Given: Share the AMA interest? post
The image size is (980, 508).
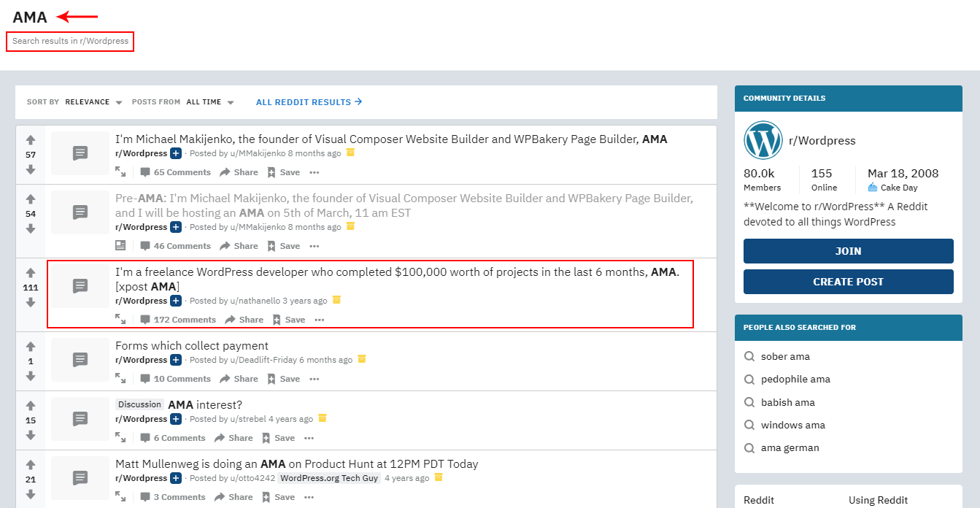Looking at the screenshot, I should [x=234, y=438].
